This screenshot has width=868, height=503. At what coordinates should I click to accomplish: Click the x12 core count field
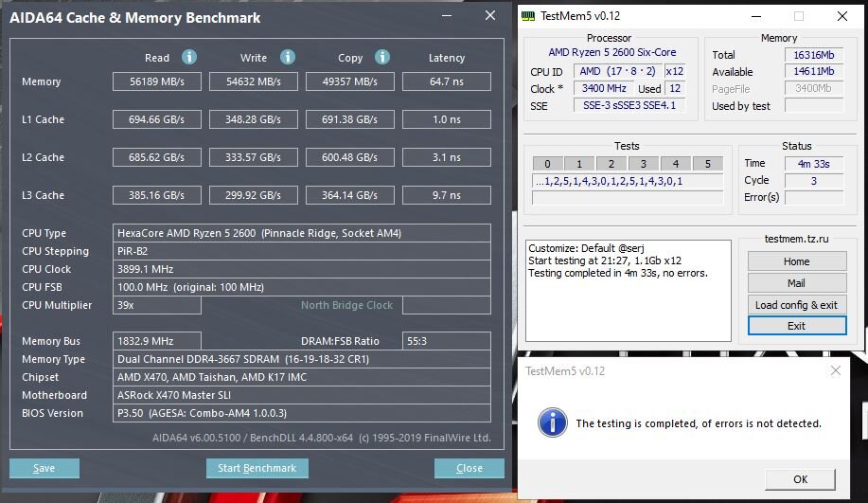(674, 71)
